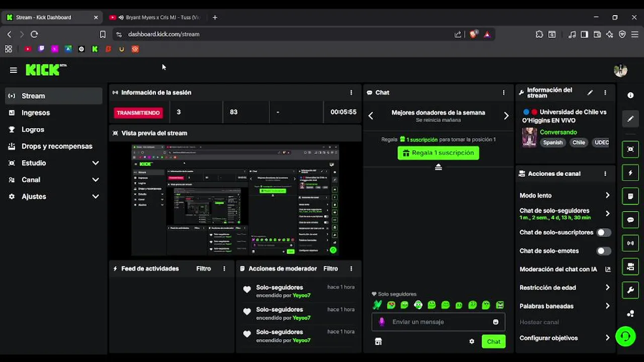
Task: Open the user profile avatar at top right
Action: coord(620,70)
